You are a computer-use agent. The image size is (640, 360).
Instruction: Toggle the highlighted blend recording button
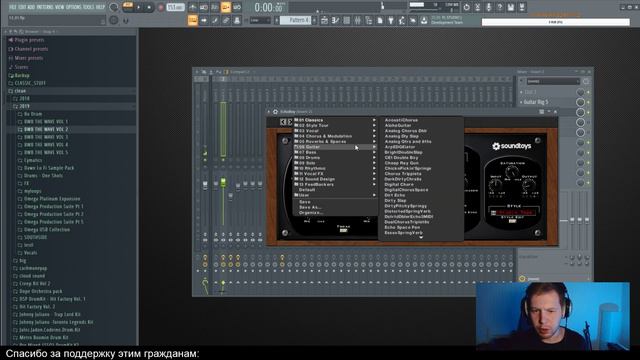point(226,7)
